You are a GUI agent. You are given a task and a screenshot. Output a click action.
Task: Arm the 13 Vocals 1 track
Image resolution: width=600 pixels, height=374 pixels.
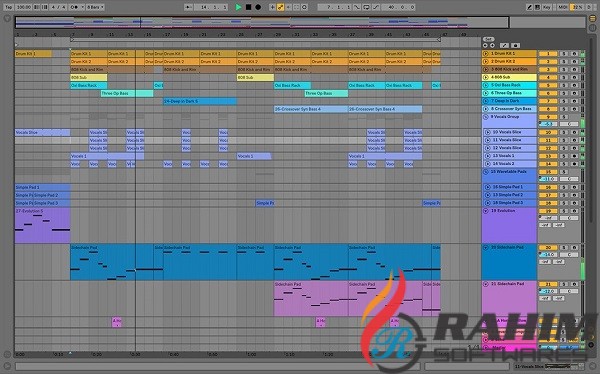(x=574, y=156)
